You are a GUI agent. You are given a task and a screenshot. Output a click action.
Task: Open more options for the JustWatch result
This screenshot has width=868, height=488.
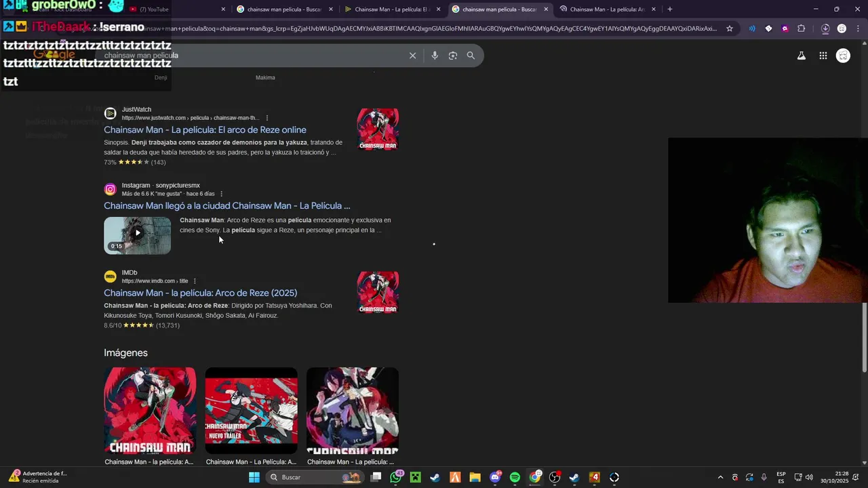tap(267, 118)
